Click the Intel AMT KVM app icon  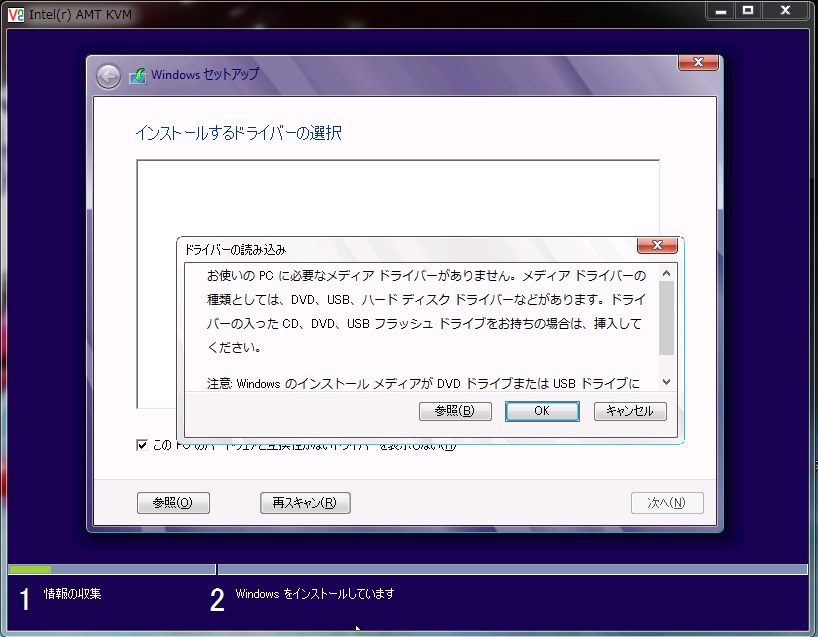point(16,14)
